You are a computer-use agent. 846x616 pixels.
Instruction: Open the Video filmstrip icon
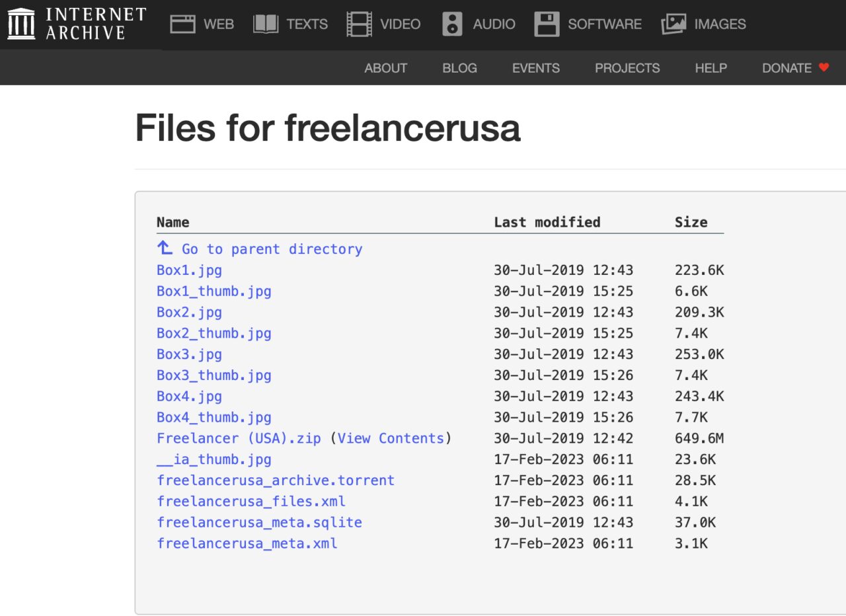point(359,24)
